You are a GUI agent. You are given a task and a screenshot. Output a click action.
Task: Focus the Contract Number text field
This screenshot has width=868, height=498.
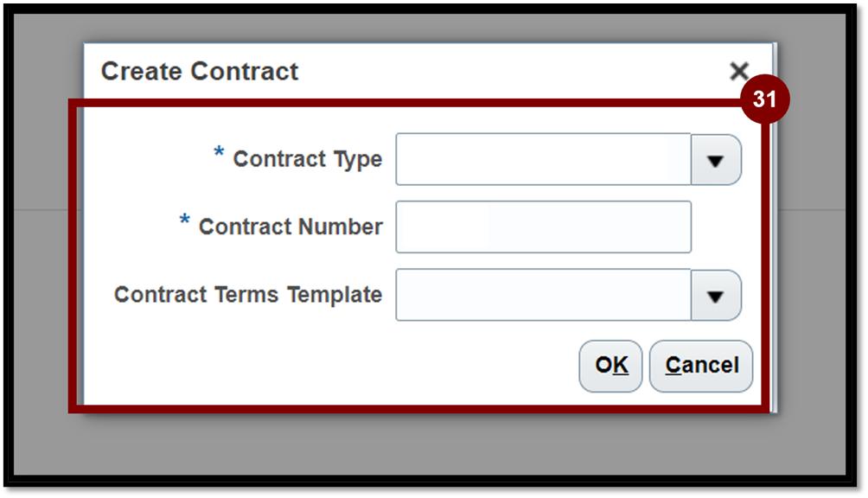tap(543, 227)
